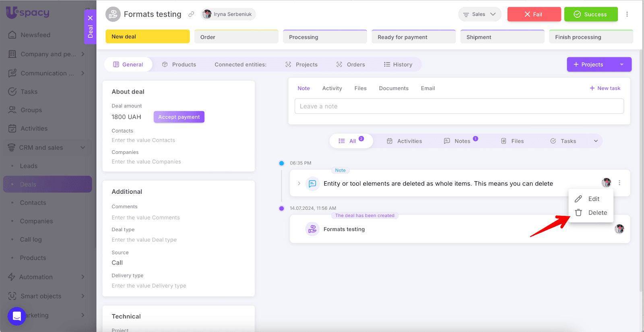The width and height of the screenshot is (644, 332).
Task: Expand the Projects button dropdown arrow
Action: (x=621, y=64)
